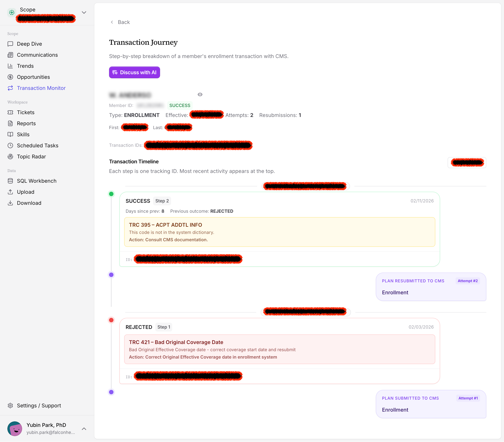
Task: Click the Tickets icon in sidebar
Action: click(10, 112)
